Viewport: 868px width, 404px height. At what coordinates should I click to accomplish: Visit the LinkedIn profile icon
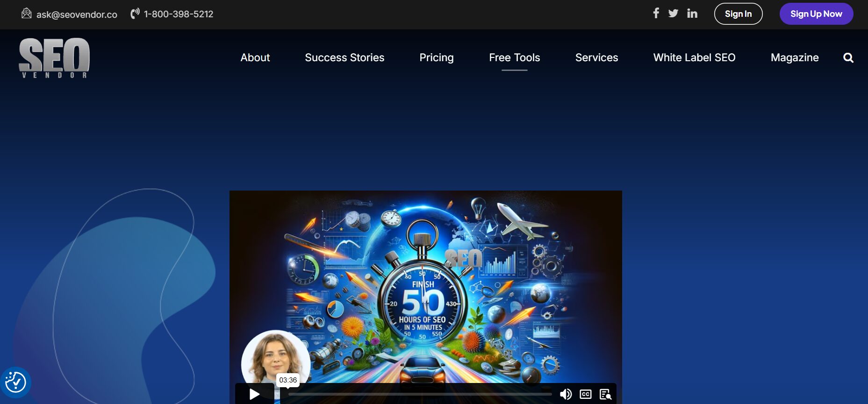(x=692, y=14)
